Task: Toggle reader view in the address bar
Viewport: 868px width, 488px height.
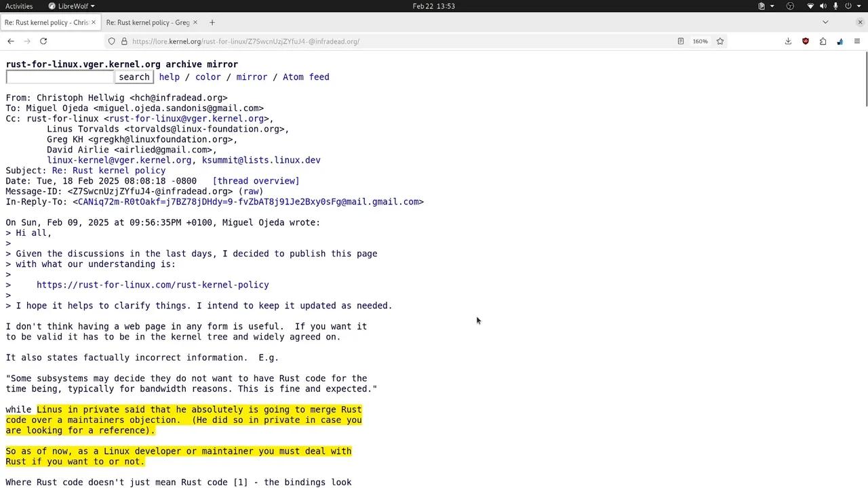Action: [x=681, y=41]
